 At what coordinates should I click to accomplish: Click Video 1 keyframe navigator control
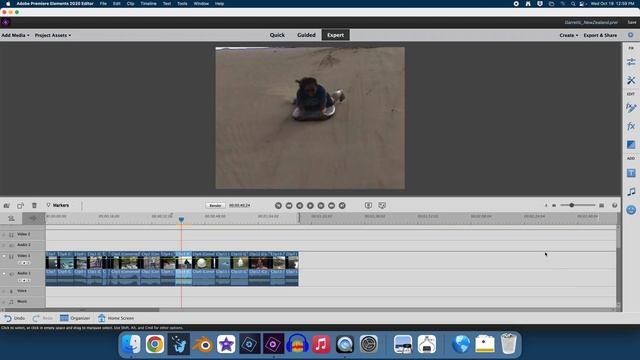click(x=24, y=263)
